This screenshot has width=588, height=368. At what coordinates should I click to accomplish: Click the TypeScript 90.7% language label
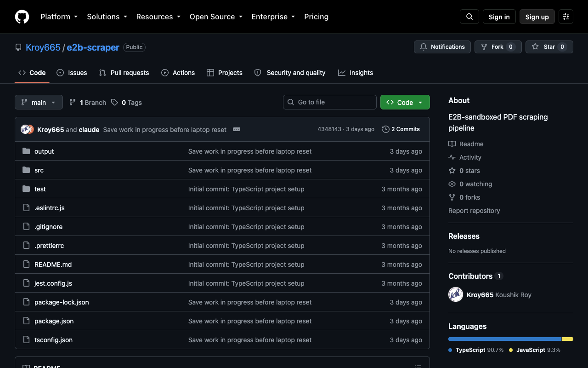tap(476, 350)
